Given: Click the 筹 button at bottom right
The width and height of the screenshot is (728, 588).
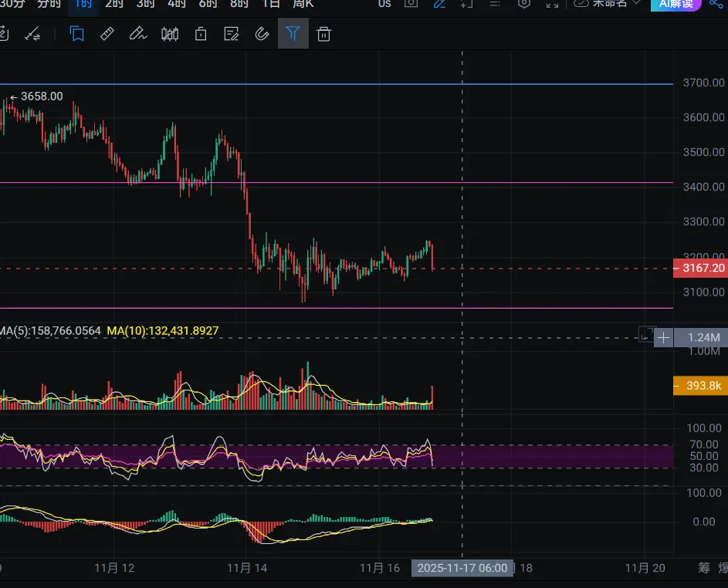Looking at the screenshot, I should (x=704, y=568).
